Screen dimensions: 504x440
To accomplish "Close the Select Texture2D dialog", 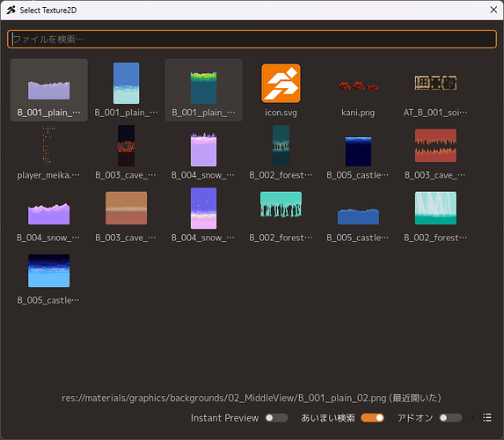I will 493,10.
